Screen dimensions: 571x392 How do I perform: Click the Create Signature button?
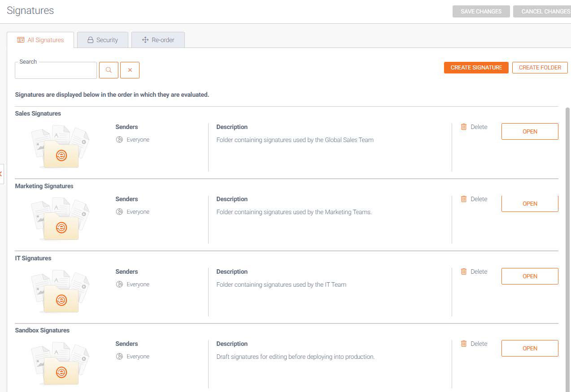pos(476,68)
